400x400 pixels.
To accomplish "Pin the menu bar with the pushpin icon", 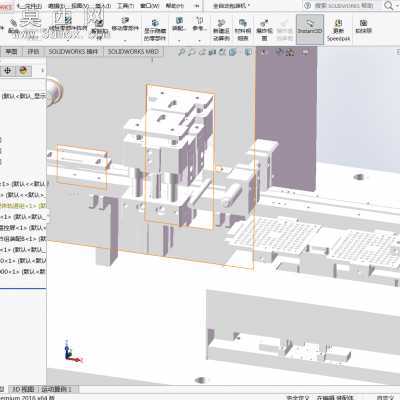I will coord(197,6).
